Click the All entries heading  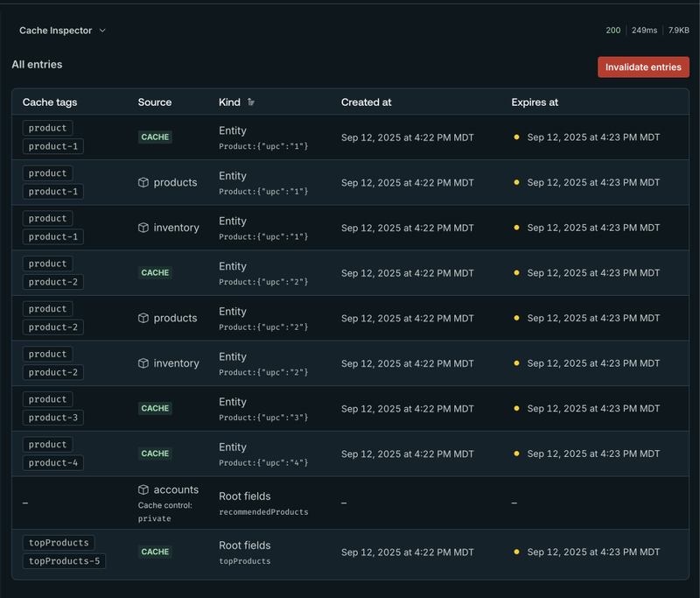pyautogui.click(x=37, y=65)
